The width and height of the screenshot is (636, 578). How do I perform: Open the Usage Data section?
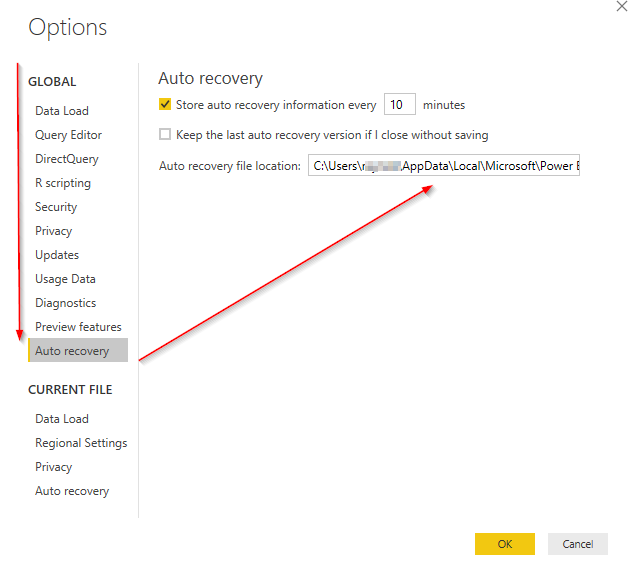point(65,279)
